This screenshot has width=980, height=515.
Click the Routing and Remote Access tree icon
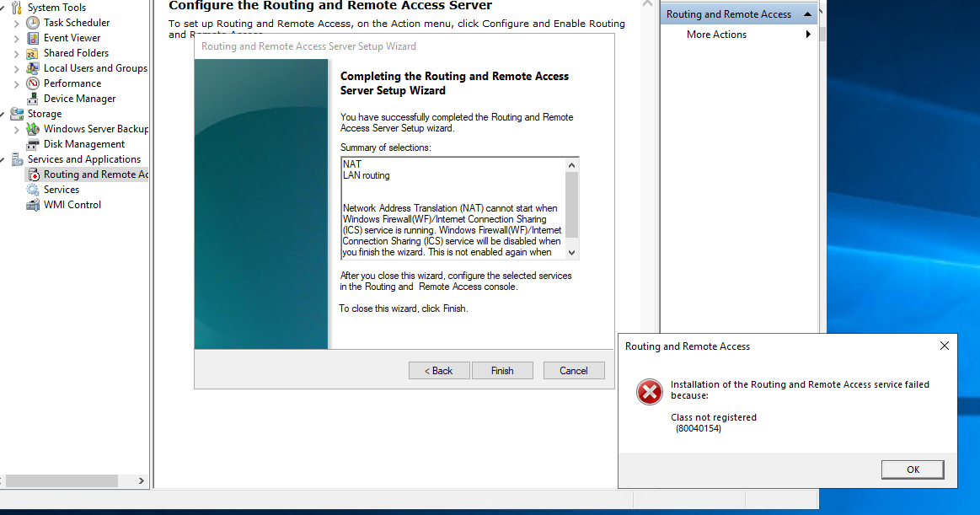(34, 175)
